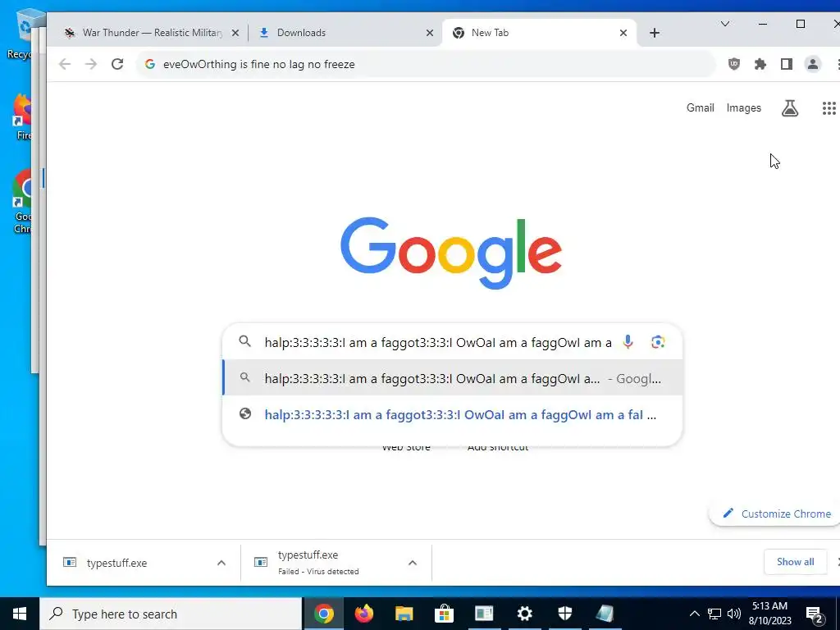Click Show all downloads

(x=795, y=561)
